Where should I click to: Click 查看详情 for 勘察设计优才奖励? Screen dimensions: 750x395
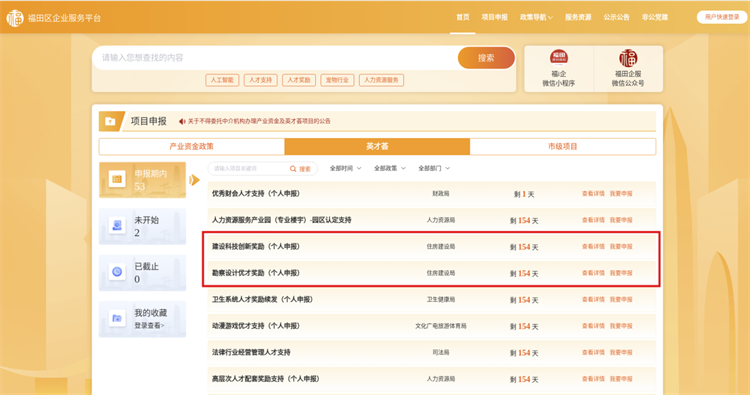pos(593,273)
